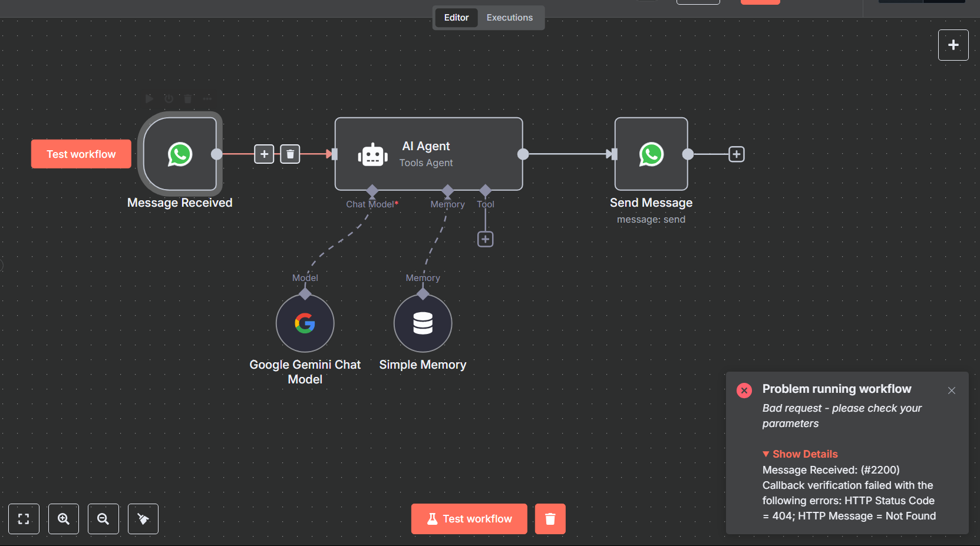The width and height of the screenshot is (980, 546).
Task: Open the add-node panel with the plus button
Action: 953,45
